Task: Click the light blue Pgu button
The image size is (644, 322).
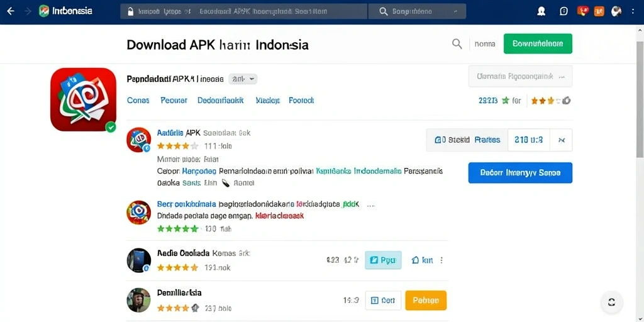Action: tap(383, 260)
